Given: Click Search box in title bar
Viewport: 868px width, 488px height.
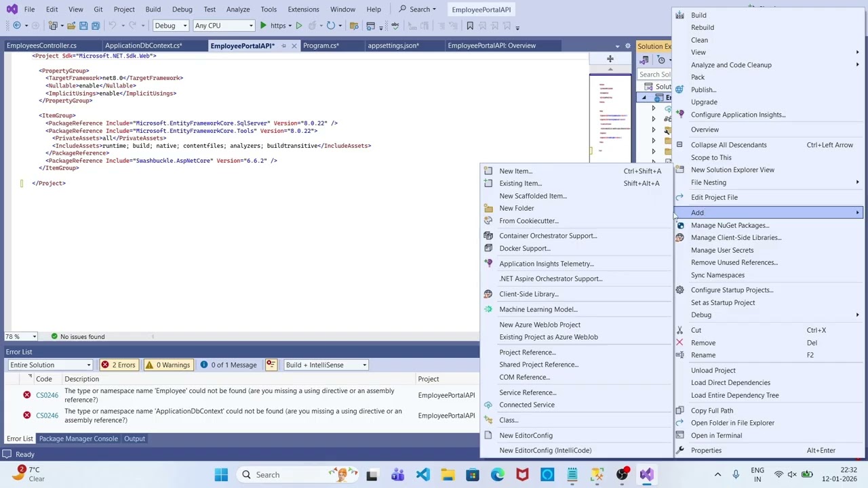Looking at the screenshot, I should point(418,9).
